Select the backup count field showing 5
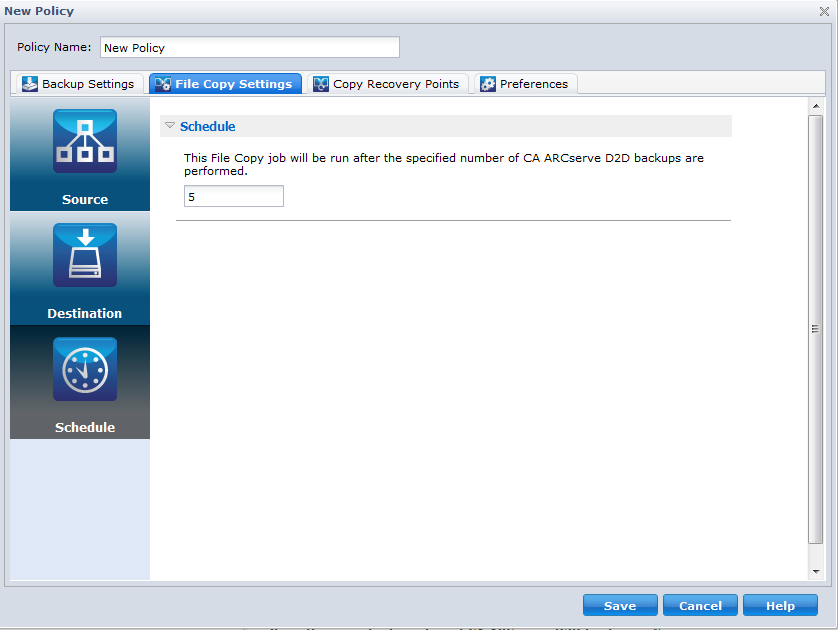The image size is (838, 630). (233, 196)
